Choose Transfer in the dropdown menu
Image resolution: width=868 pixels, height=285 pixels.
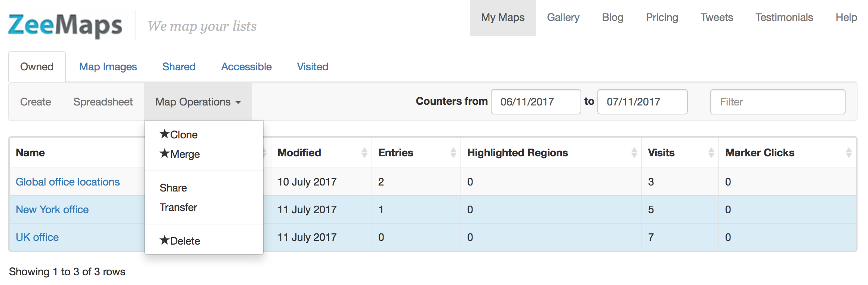pos(178,207)
